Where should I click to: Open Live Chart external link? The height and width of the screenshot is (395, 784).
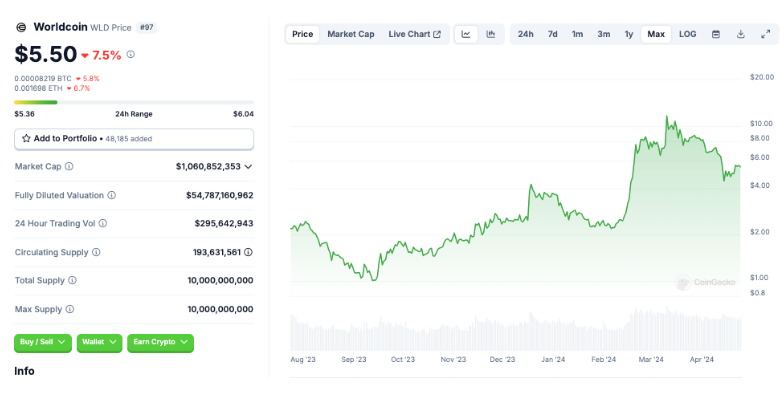(x=414, y=34)
